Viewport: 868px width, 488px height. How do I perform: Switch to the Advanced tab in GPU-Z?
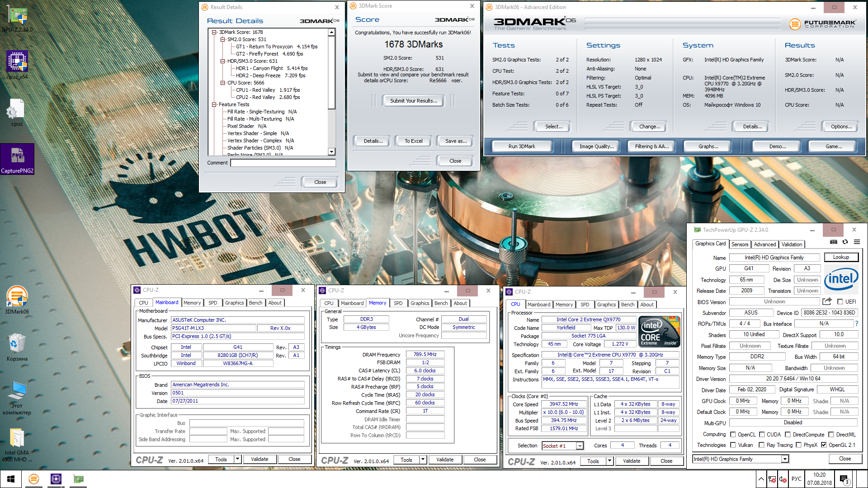pyautogui.click(x=765, y=244)
